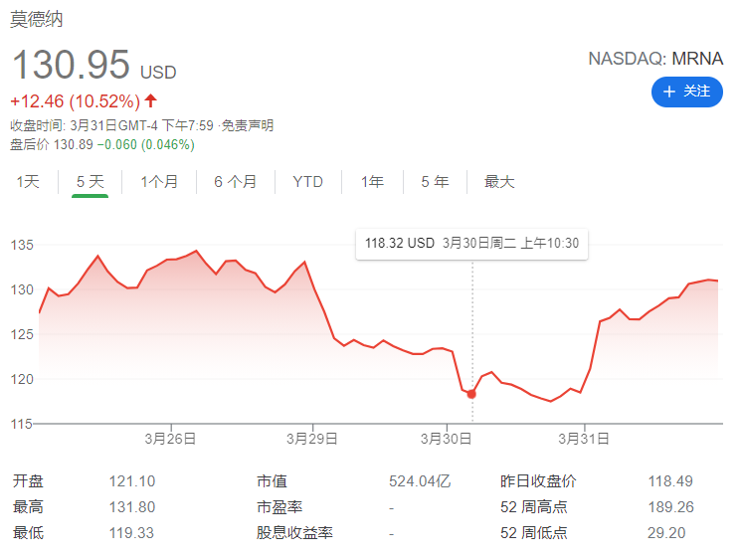The width and height of the screenshot is (742, 560).
Task: Click the 52 周低点 value 29.20
Action: click(x=666, y=533)
